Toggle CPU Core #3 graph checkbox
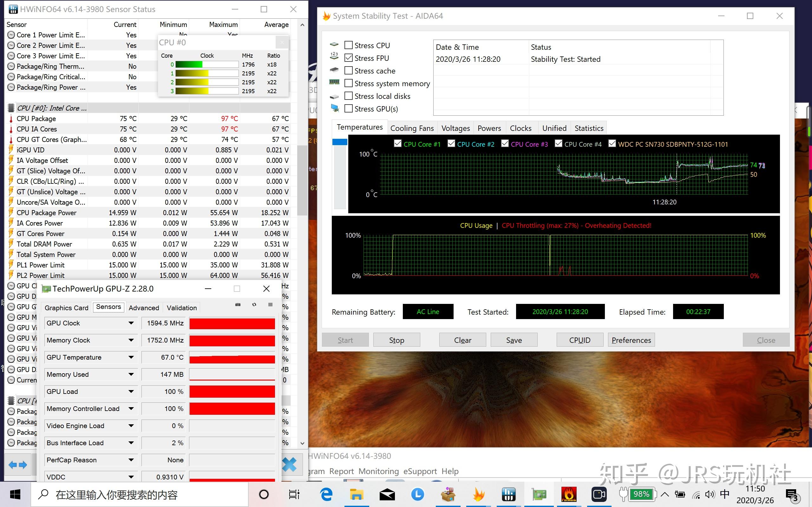812x507 pixels. 505,144
